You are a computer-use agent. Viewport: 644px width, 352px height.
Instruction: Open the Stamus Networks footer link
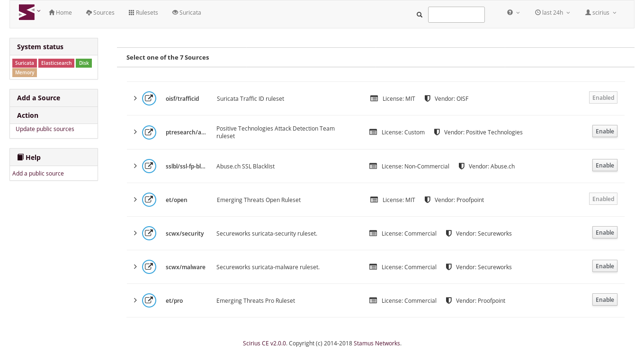pos(377,343)
